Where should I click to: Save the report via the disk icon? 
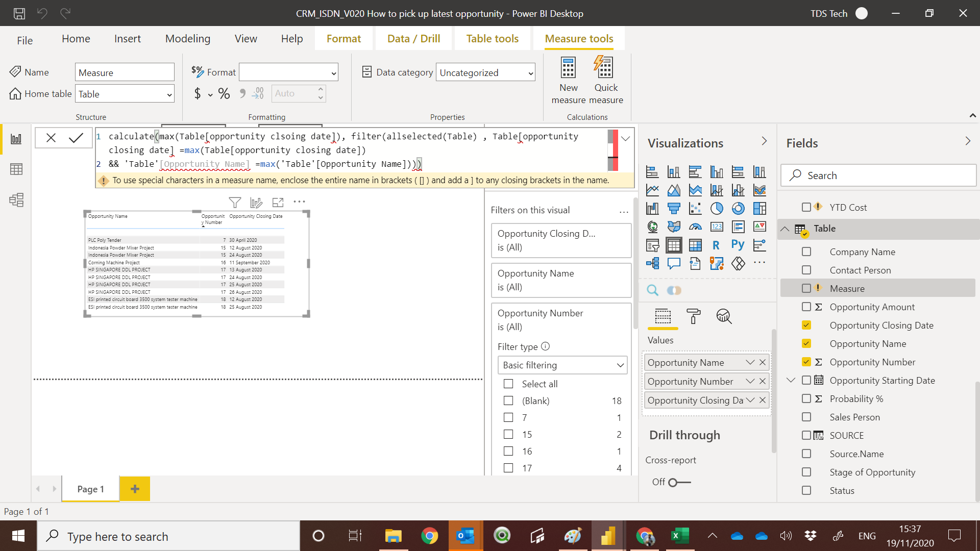[19, 13]
